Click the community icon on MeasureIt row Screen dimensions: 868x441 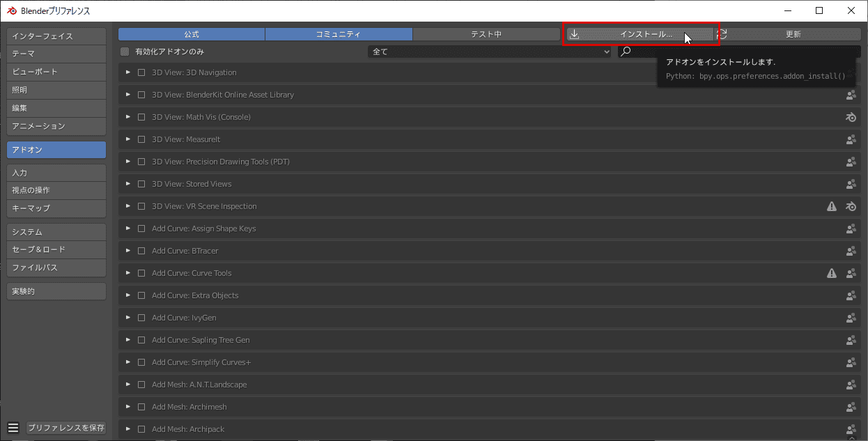[x=851, y=139]
